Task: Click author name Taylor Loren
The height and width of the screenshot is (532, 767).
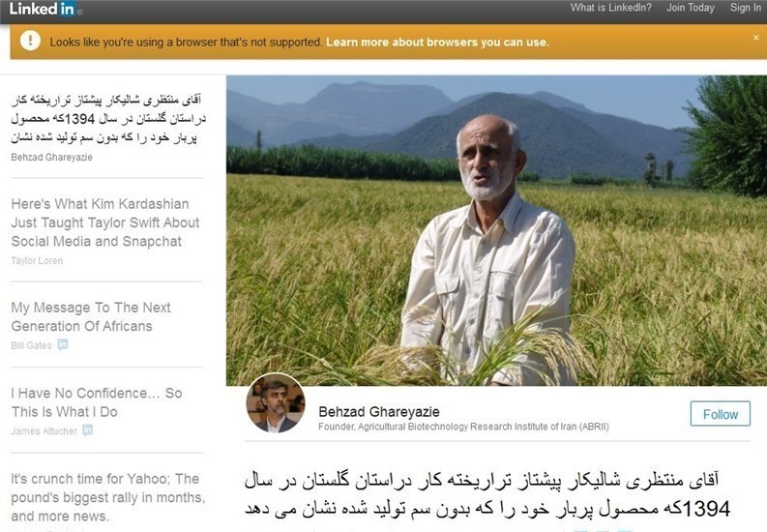Action: click(x=37, y=260)
